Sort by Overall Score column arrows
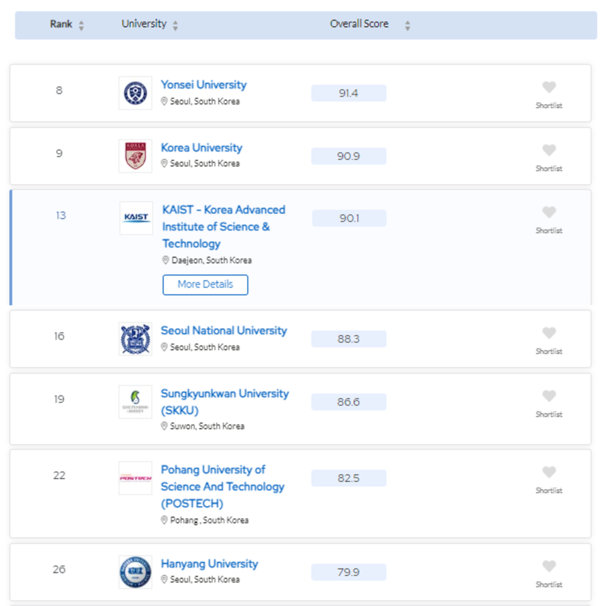Viewport: 600px width, 606px height. tap(407, 25)
